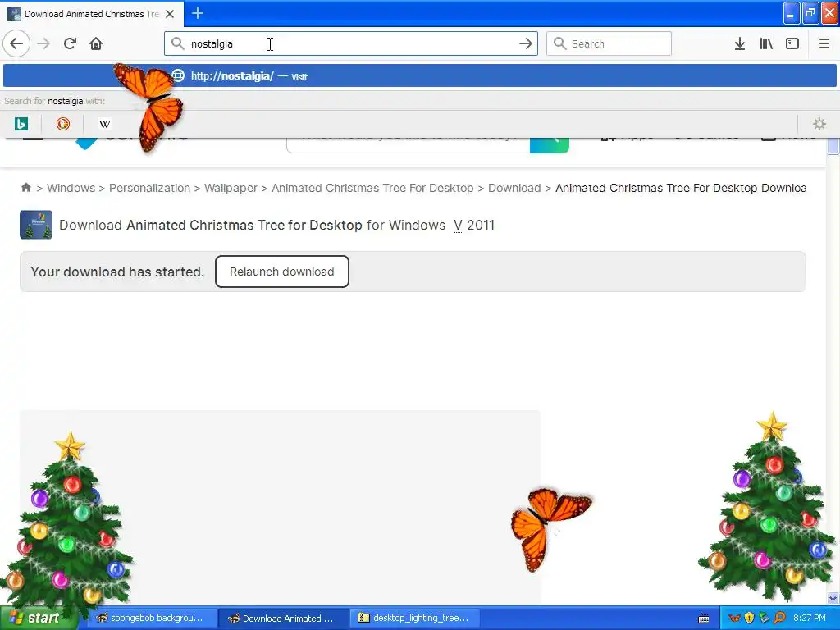This screenshot has height=630, width=840.
Task: Click the forward navigation arrow
Action: coord(43,43)
